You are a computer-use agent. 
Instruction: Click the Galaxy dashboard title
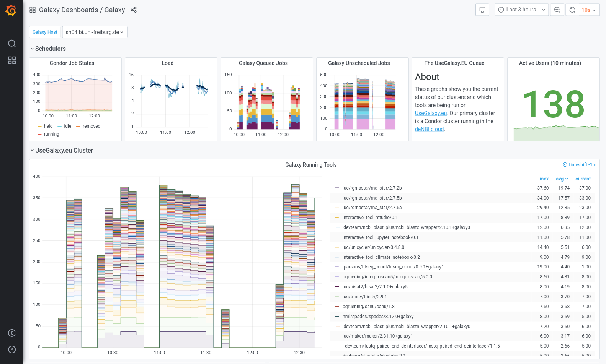[114, 10]
